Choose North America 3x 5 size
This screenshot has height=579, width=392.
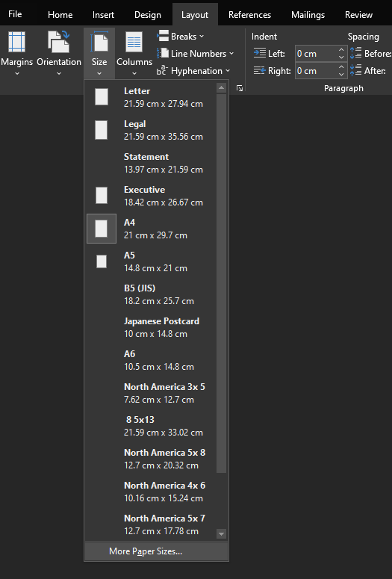(x=151, y=393)
